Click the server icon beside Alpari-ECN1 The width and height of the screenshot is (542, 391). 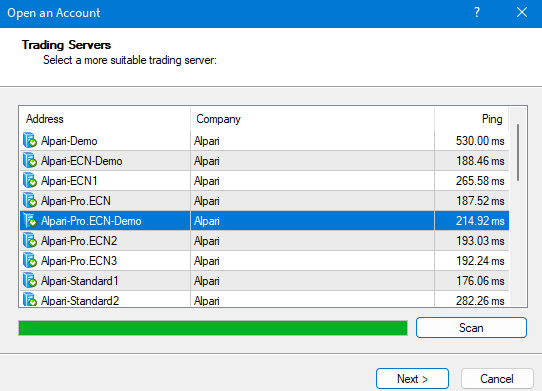click(x=30, y=180)
